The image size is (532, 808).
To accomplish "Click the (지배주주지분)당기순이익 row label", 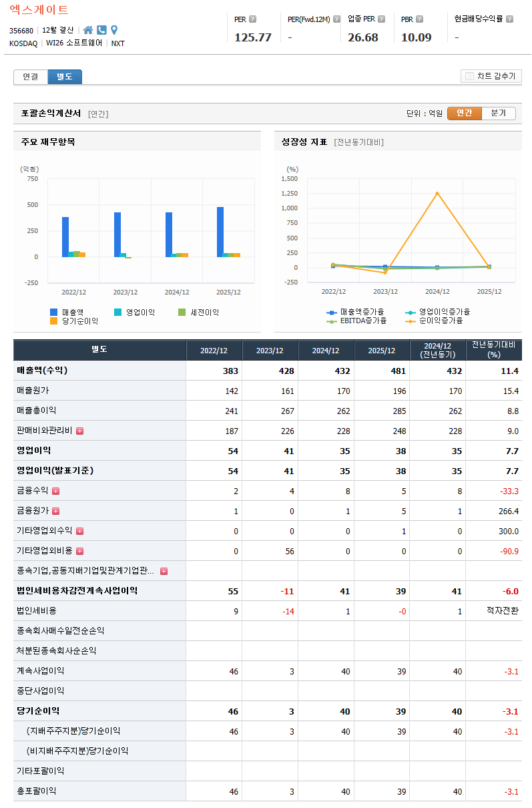I will 73,731.
